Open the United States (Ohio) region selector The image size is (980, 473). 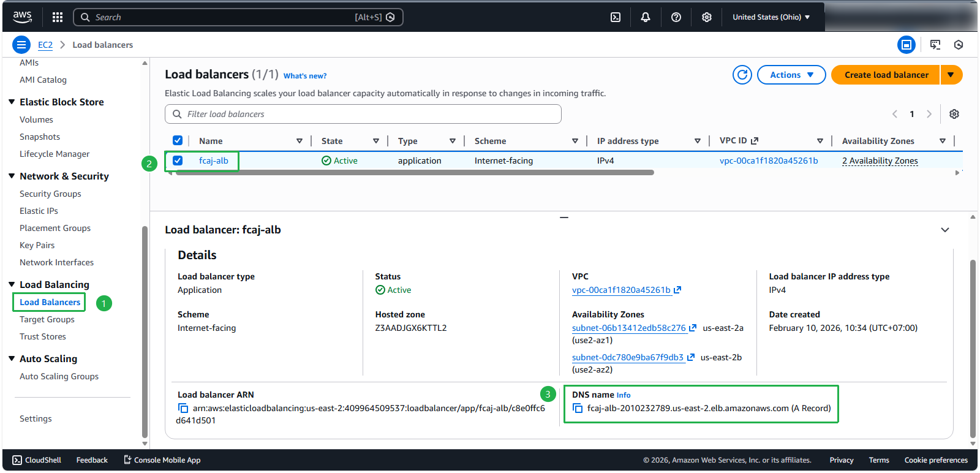coord(771,17)
